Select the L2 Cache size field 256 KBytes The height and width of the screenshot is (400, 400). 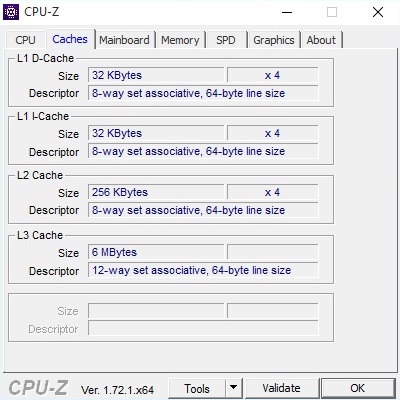click(156, 192)
